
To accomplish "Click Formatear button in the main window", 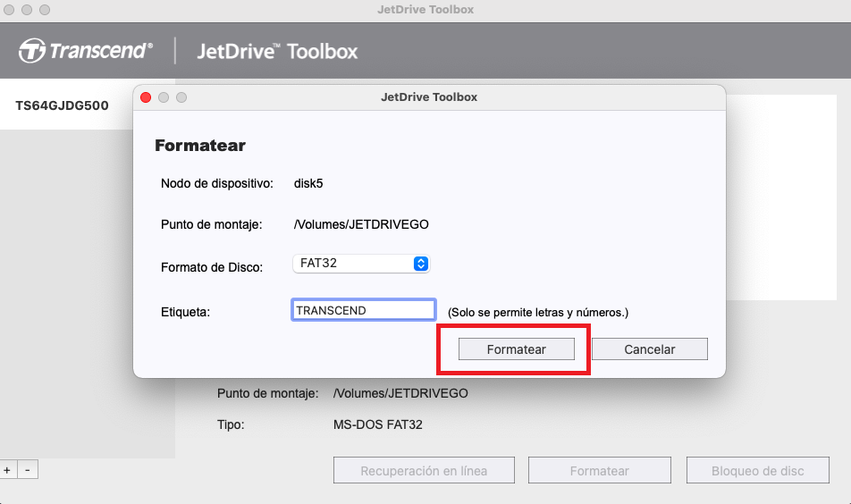I will (600, 470).
